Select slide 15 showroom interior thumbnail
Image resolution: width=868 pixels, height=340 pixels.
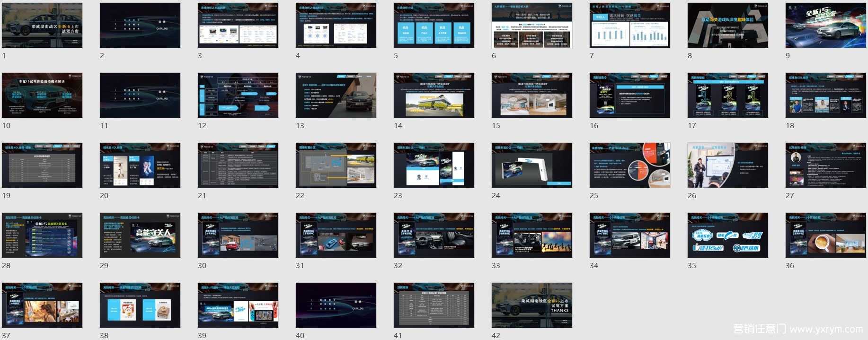[532, 95]
